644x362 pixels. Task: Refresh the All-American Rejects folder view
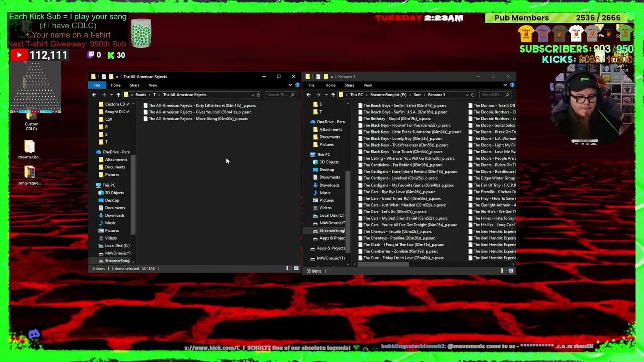[258, 95]
